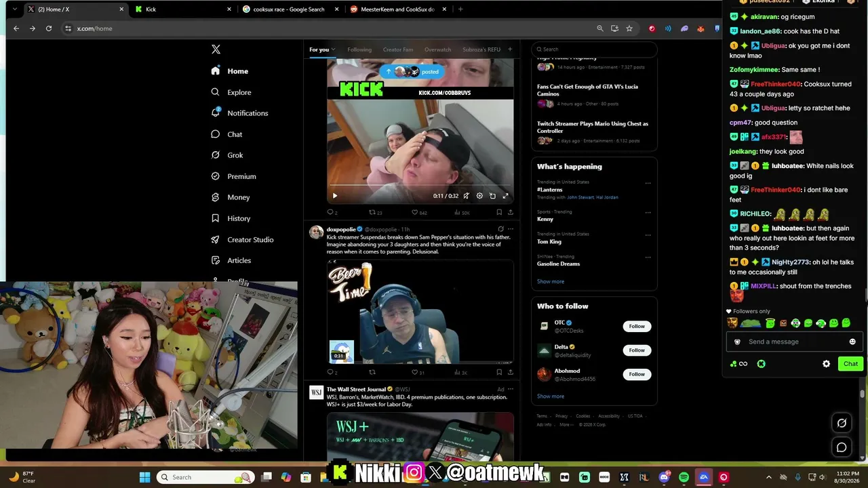This screenshot has width=868, height=488.
Task: Enter fullscreen on the top post video
Action: point(505,196)
